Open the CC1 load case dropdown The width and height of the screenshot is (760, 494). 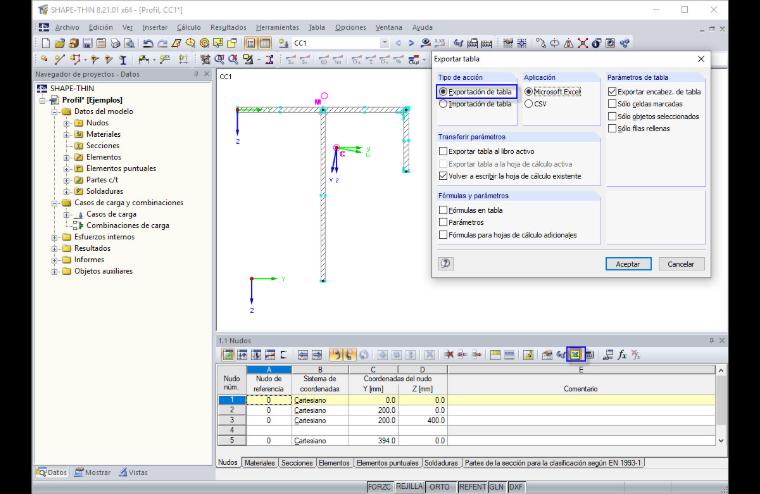(384, 43)
